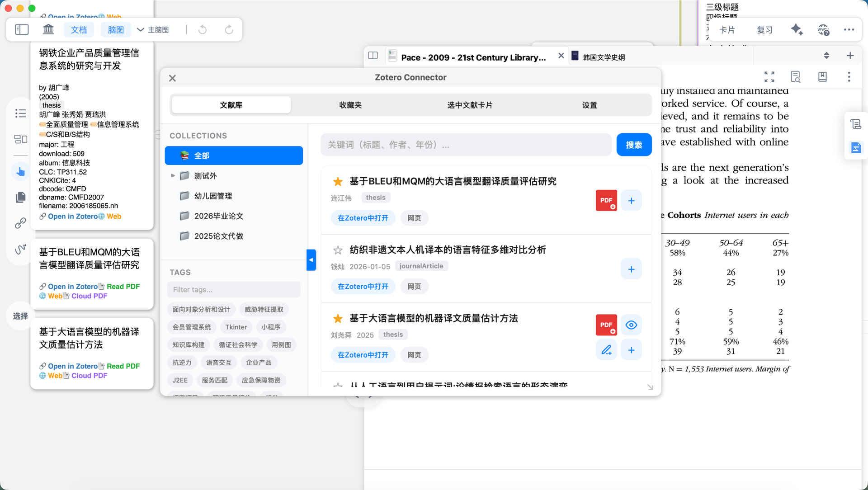Click the keyword search input field
This screenshot has height=490, width=868.
466,145
